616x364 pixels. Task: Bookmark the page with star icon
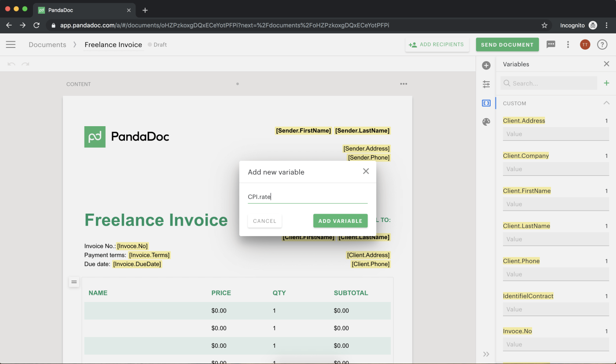(x=544, y=25)
